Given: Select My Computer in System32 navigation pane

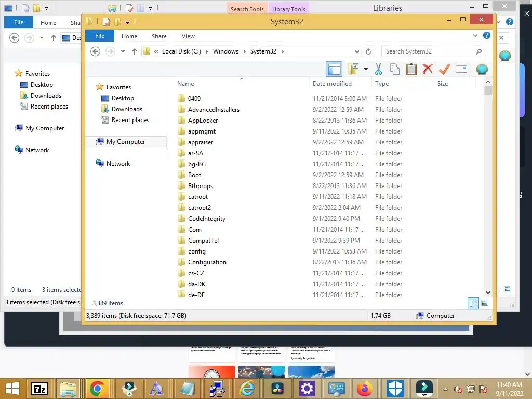Looking at the screenshot, I should tap(126, 142).
